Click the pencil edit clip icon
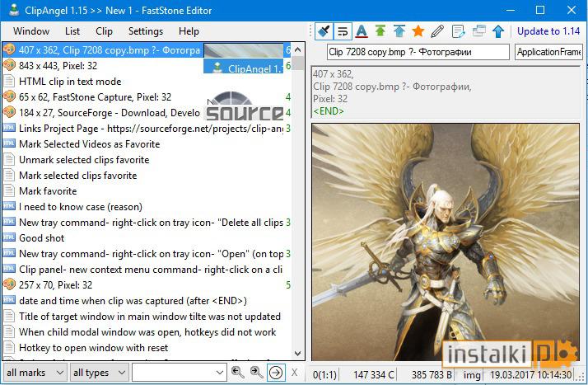 pyautogui.click(x=437, y=31)
